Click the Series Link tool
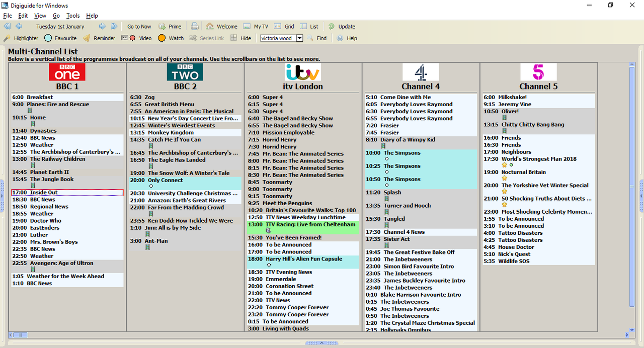 207,38
